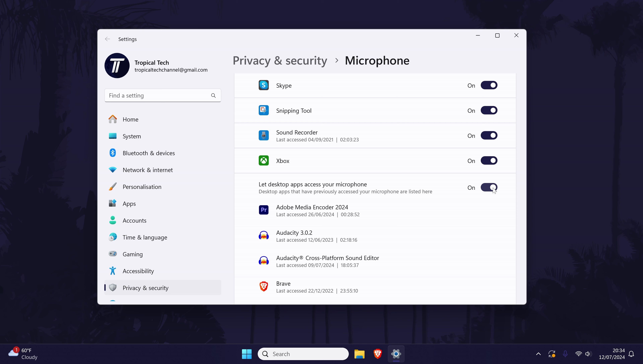Open the weather widget showing Cloudy

tap(23, 354)
